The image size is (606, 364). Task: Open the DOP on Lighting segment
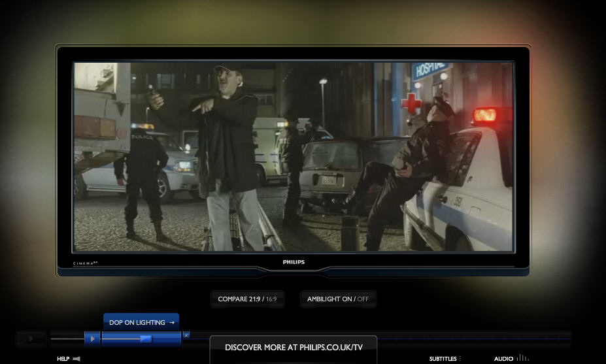[141, 322]
